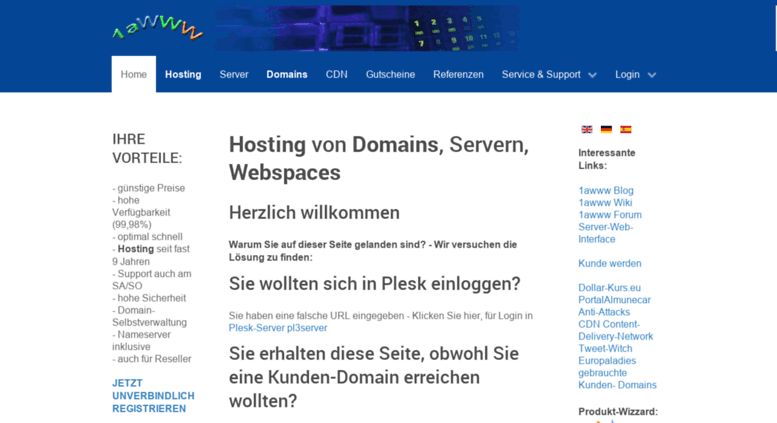Click 'Sie wollten sich in Plesk einloggen?' heading
777x423 pixels.
tap(375, 284)
